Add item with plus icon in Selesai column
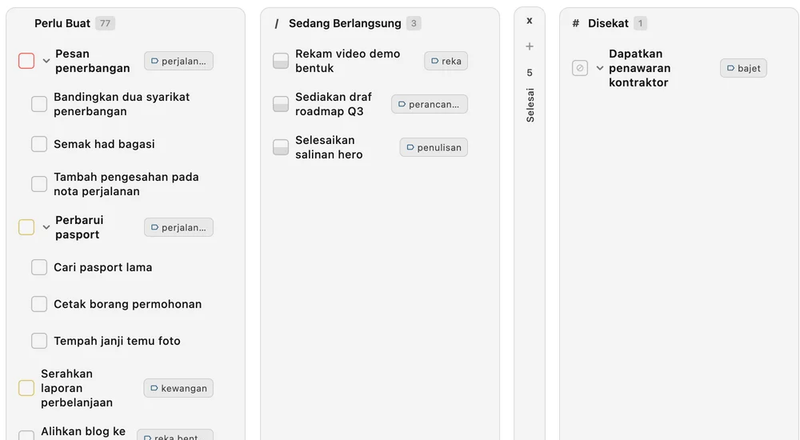Image resolution: width=800 pixels, height=440 pixels. coord(530,46)
